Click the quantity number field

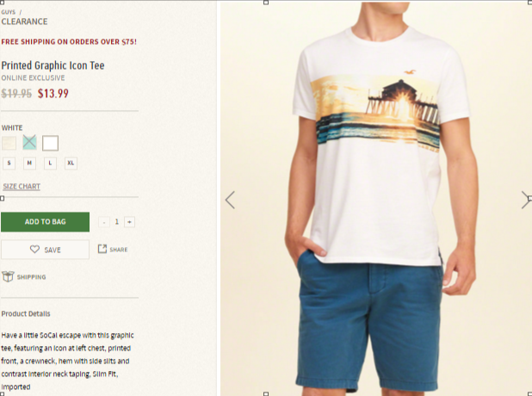point(117,222)
